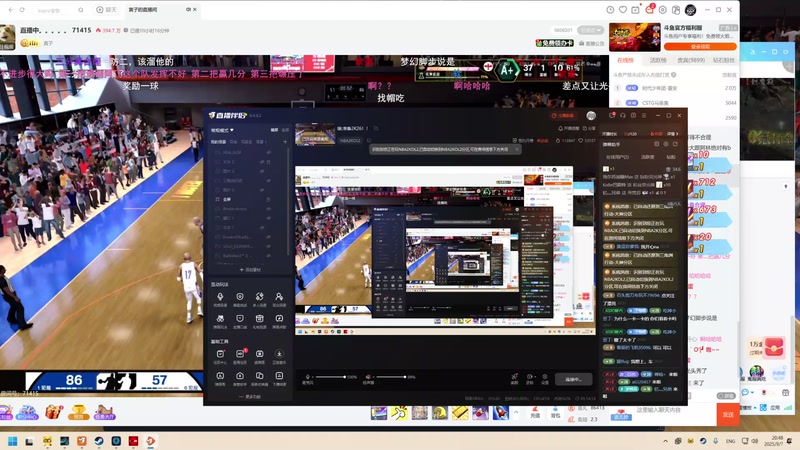The height and width of the screenshot is (450, 800).
Task: Open the person-with-plus interactive tool icon
Action: point(279,298)
